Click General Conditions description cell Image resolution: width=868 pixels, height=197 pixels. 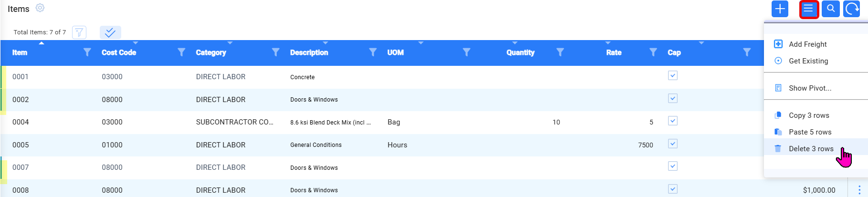coord(316,145)
